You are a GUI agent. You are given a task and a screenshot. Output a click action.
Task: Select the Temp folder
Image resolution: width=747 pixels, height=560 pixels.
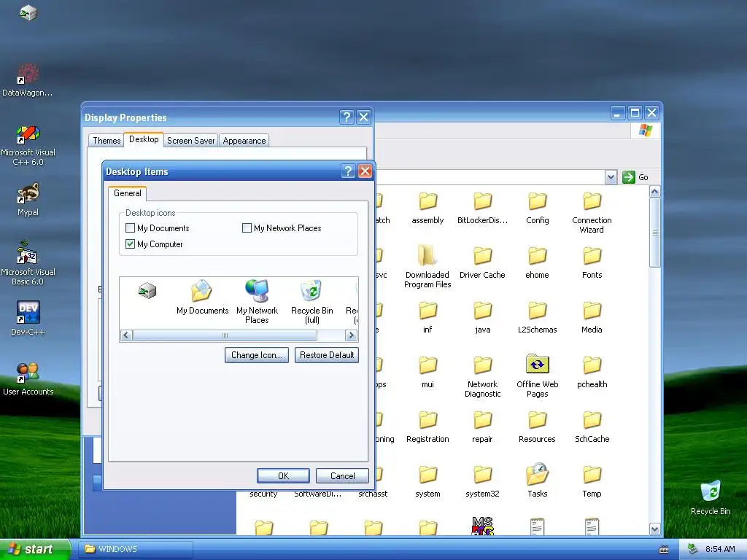click(592, 482)
